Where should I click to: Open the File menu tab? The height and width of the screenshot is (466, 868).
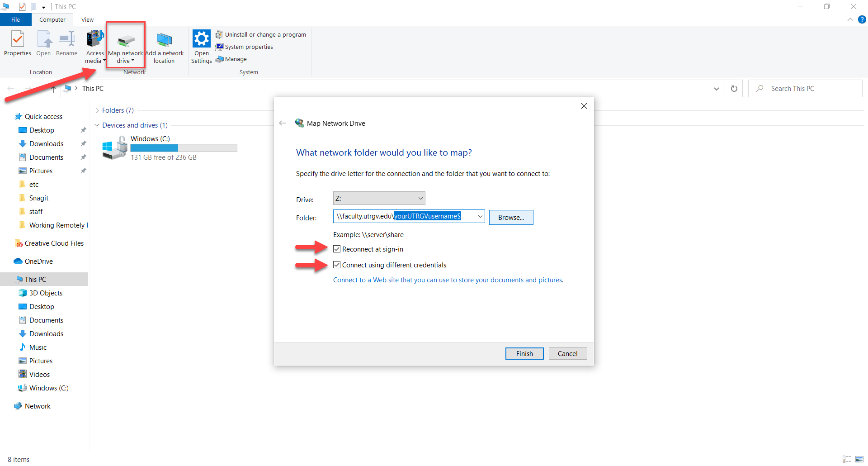15,19
